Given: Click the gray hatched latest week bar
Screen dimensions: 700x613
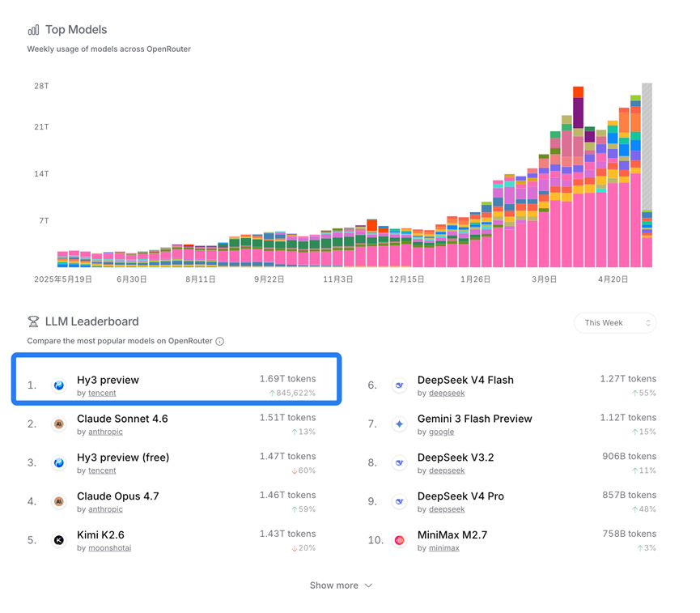Looking at the screenshot, I should coord(647,147).
